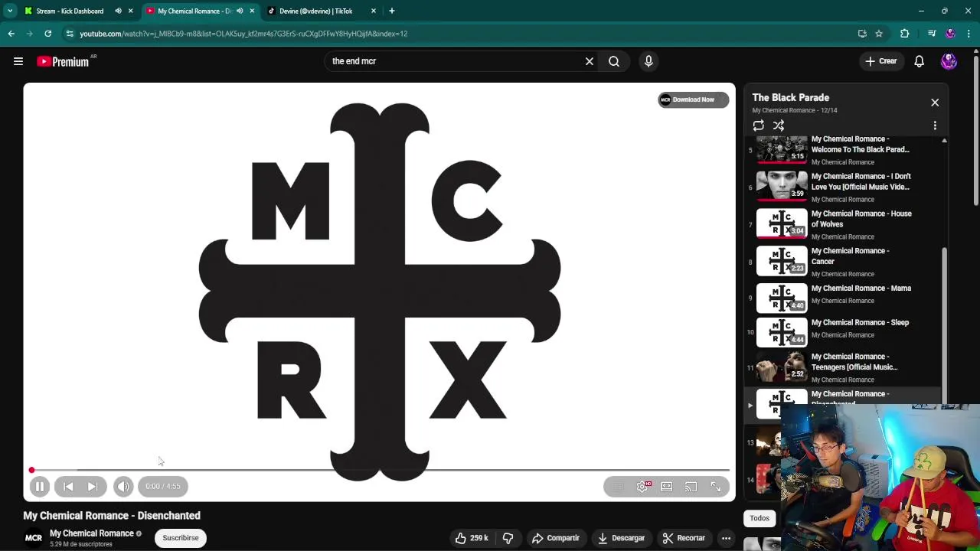Open the Chrome extensions puzzle icon
The width and height of the screenshot is (980, 551).
[x=904, y=34]
